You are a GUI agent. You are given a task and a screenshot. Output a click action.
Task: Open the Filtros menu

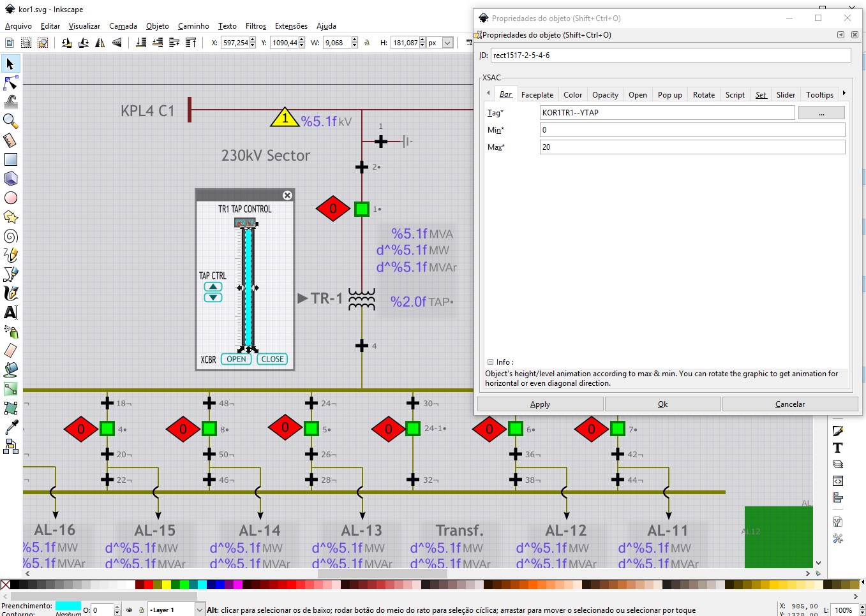[255, 26]
